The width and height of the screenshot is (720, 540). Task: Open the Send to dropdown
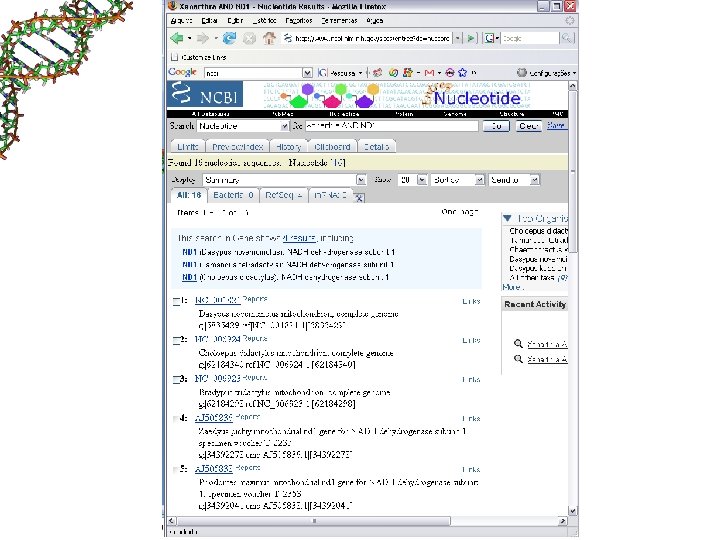(x=514, y=180)
